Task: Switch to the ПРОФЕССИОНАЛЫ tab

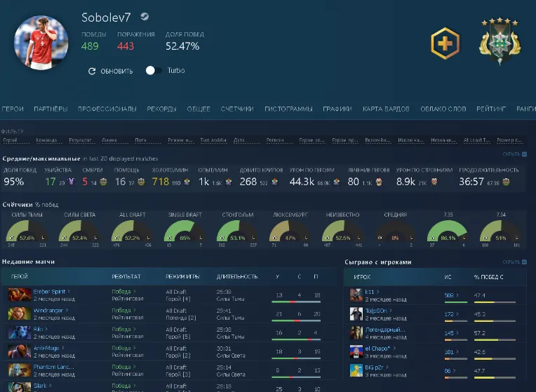Action: click(x=107, y=109)
